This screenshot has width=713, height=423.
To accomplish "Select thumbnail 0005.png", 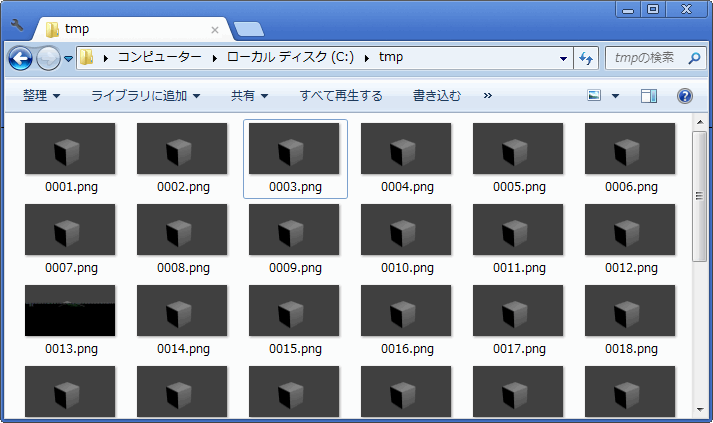I will click(x=518, y=148).
